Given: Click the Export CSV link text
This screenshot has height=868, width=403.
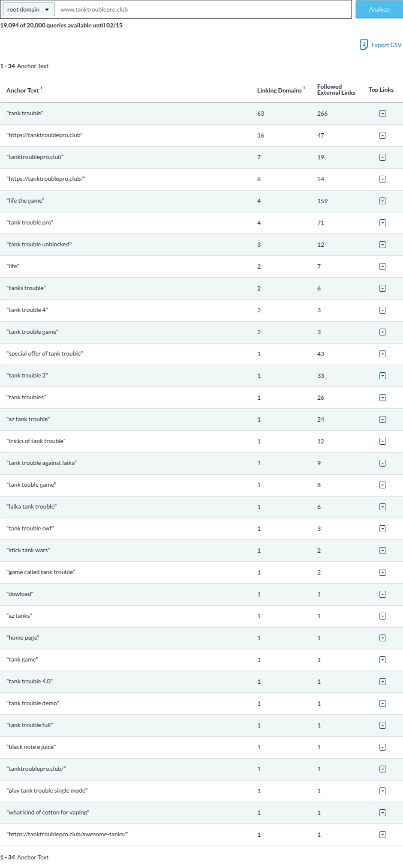Looking at the screenshot, I should tap(386, 45).
